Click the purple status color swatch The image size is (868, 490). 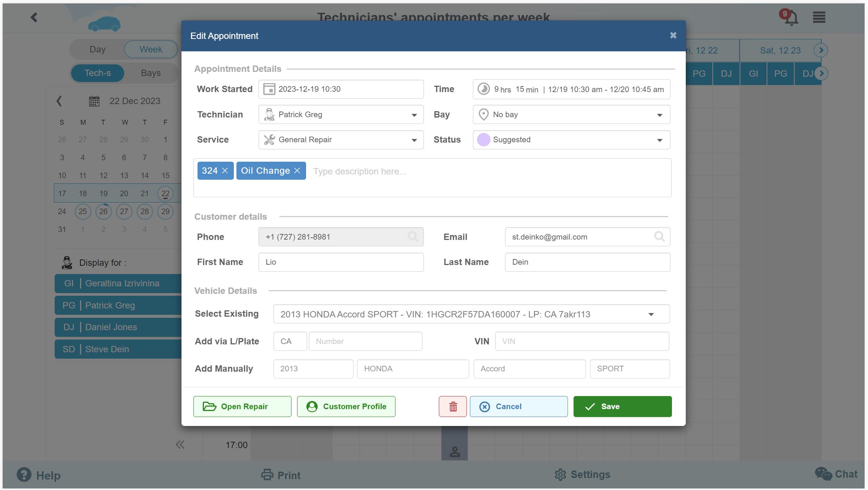click(483, 140)
